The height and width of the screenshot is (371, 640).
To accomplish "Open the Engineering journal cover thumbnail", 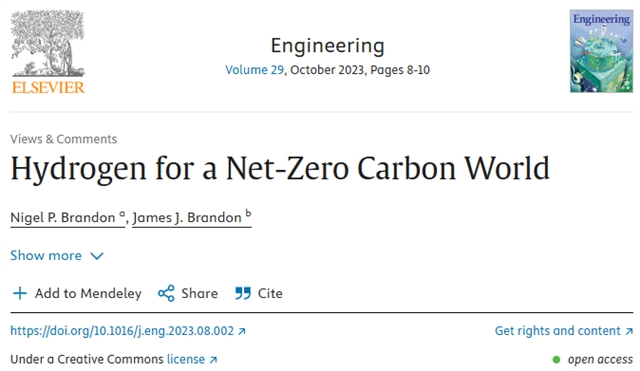I will coord(601,51).
